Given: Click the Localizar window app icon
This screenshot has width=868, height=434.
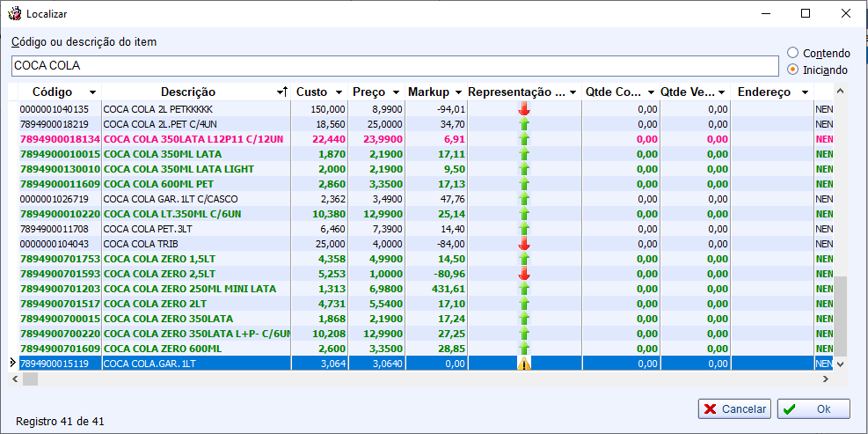Looking at the screenshot, I should 15,14.
